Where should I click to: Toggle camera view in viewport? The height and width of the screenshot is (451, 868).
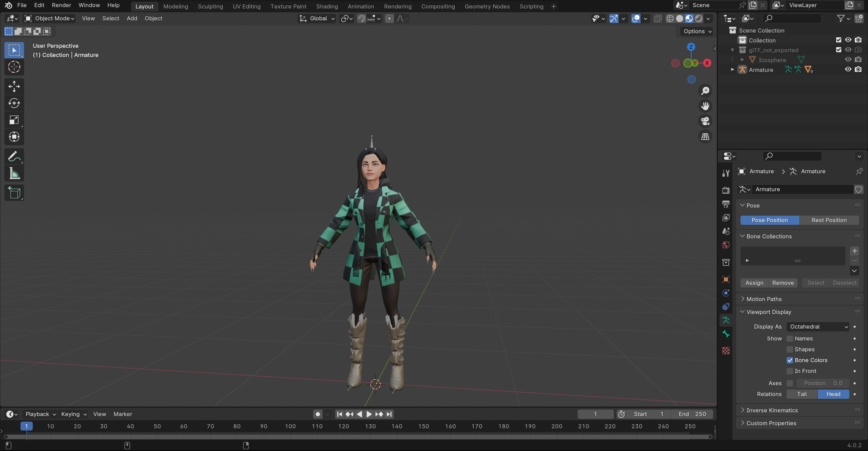click(705, 121)
